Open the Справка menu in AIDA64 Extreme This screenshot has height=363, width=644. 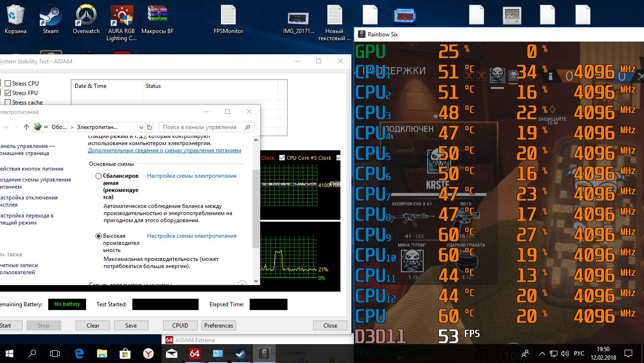tap(296, 353)
